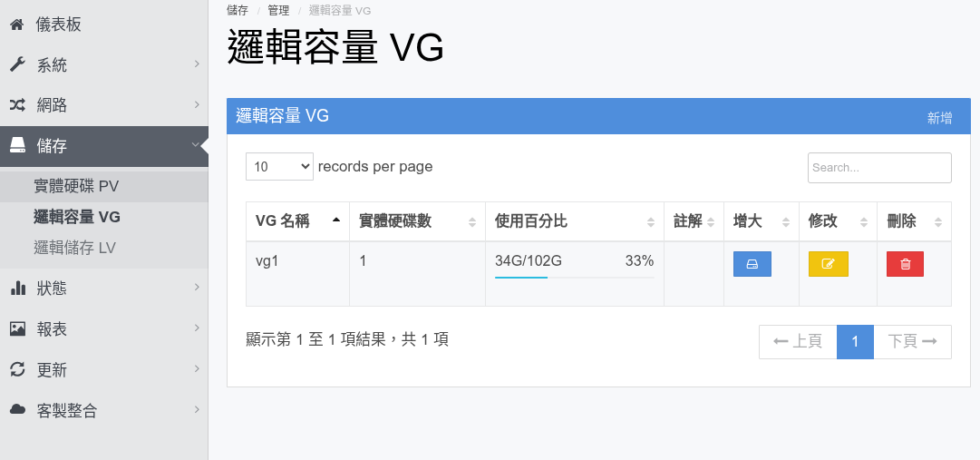
Task: Click the home icon beside 儀表板
Action: click(x=17, y=24)
